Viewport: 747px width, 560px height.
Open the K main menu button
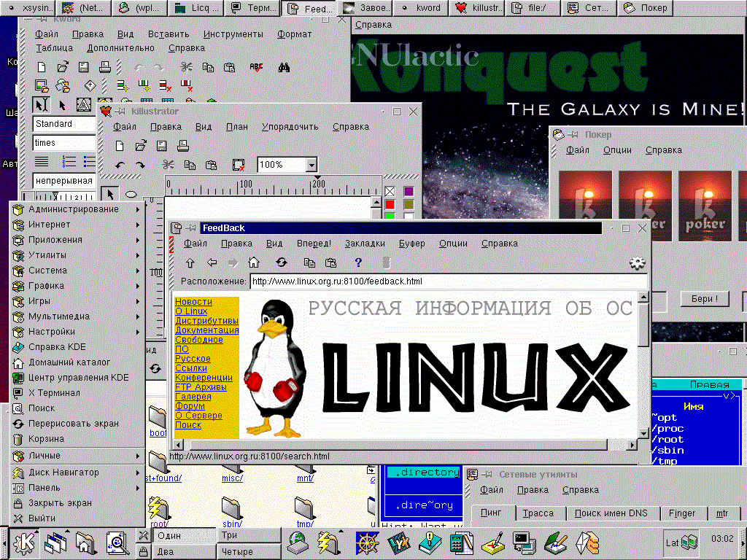pyautogui.click(x=24, y=542)
